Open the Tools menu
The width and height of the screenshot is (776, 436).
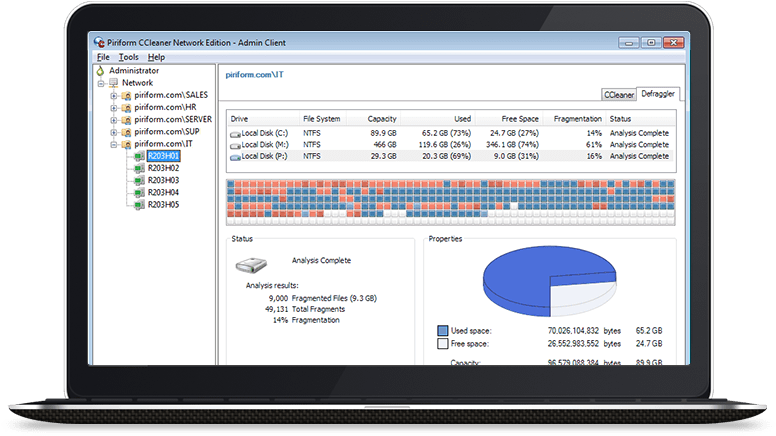(x=128, y=57)
